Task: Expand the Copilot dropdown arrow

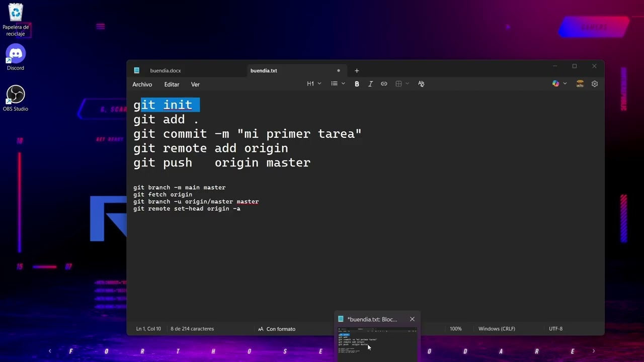Action: coord(565,84)
